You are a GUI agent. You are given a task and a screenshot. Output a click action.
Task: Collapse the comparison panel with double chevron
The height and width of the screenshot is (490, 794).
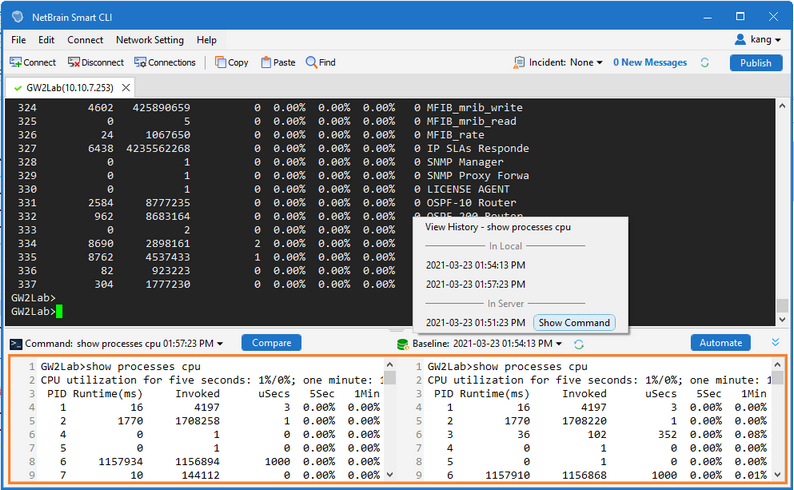coord(775,342)
